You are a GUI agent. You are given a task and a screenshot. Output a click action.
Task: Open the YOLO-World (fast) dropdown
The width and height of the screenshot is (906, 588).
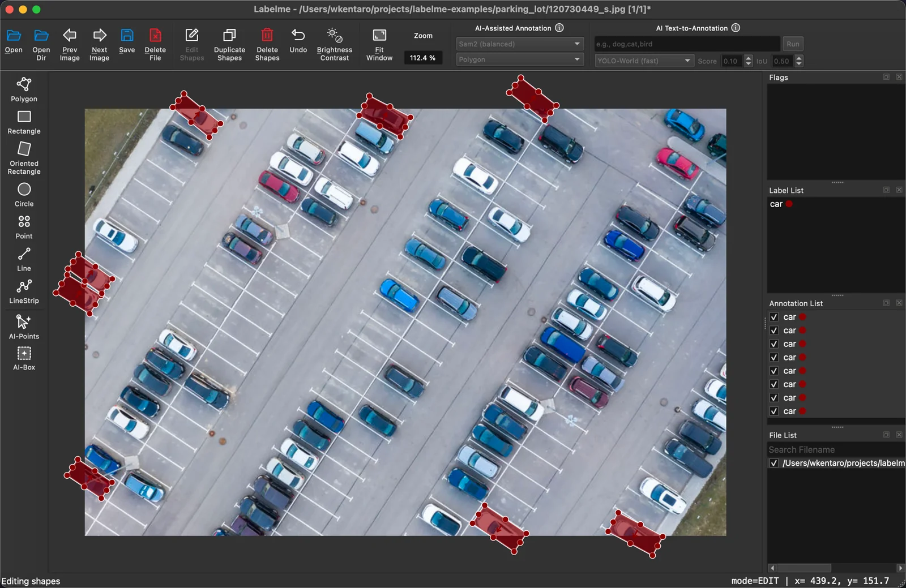click(644, 61)
